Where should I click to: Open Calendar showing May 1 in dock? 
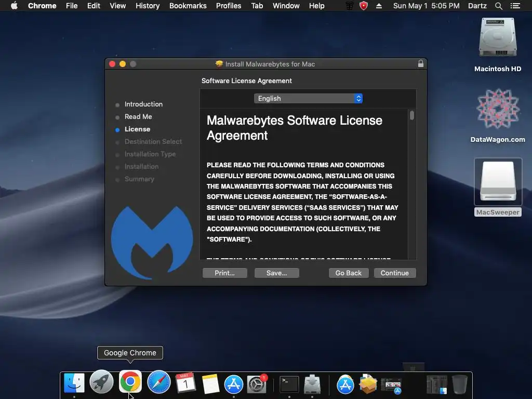tap(185, 383)
